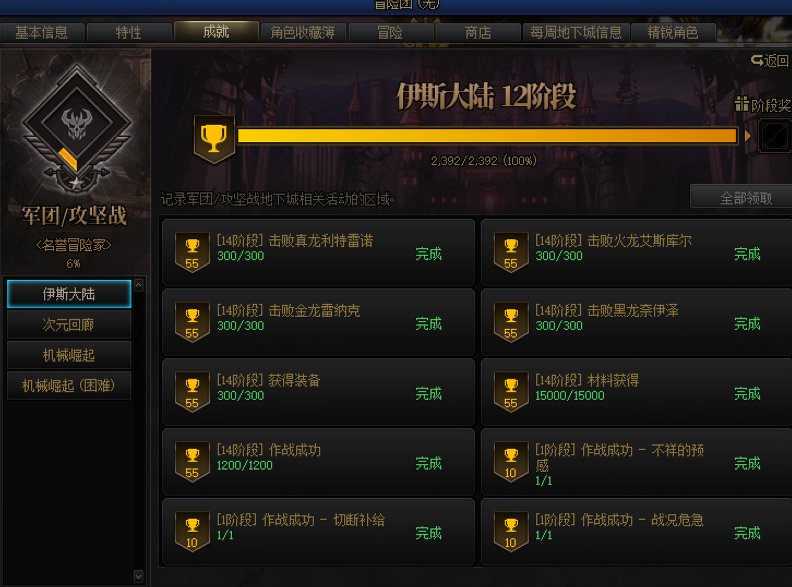Screen dimensions: 792x587
Task: Click trophy icon of 击败真龙利特雷诺 achievement
Action: point(192,252)
